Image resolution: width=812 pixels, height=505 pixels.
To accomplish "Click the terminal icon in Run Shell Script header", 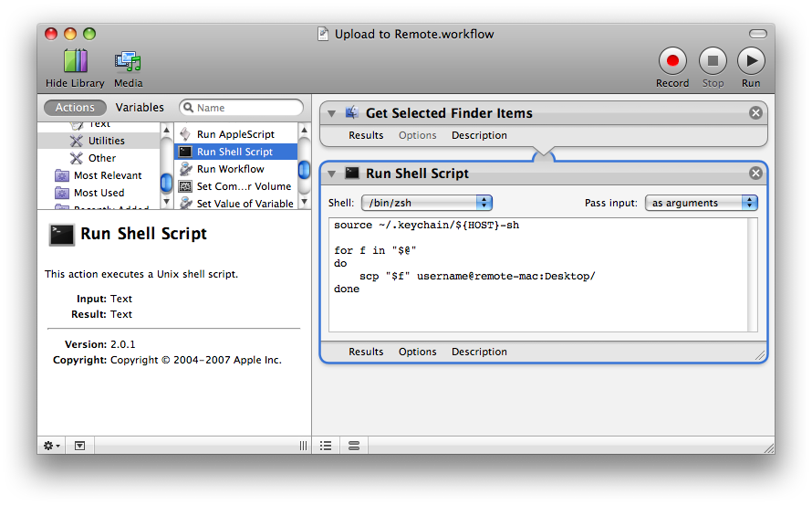I will [352, 174].
